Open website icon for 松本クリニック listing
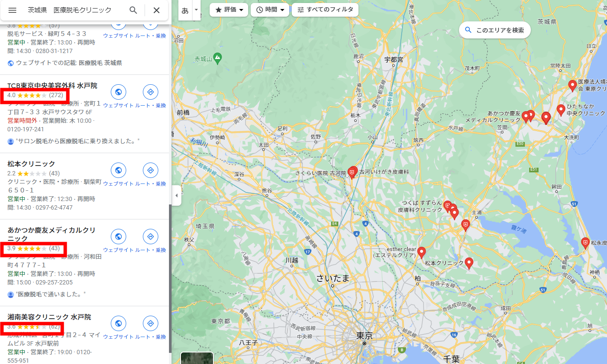The image size is (607, 364). pos(118,170)
